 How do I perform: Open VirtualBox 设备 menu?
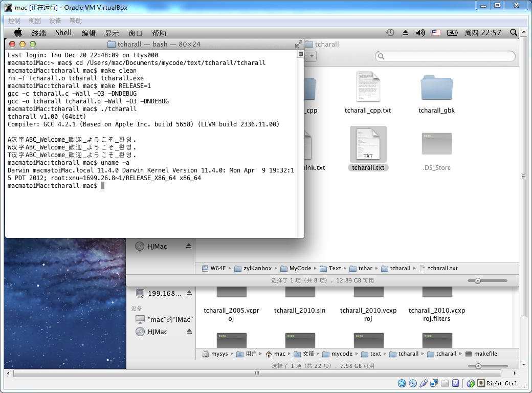tap(55, 20)
